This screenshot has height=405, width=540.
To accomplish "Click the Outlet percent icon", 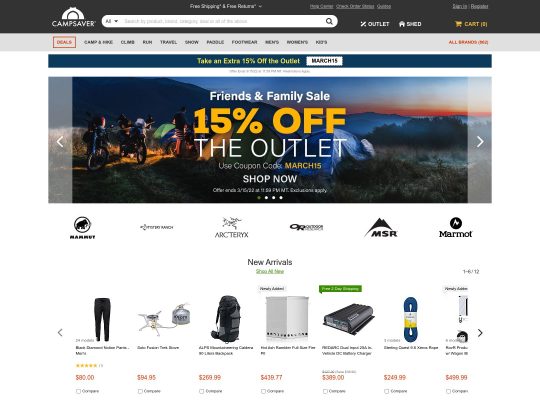I will (x=363, y=24).
